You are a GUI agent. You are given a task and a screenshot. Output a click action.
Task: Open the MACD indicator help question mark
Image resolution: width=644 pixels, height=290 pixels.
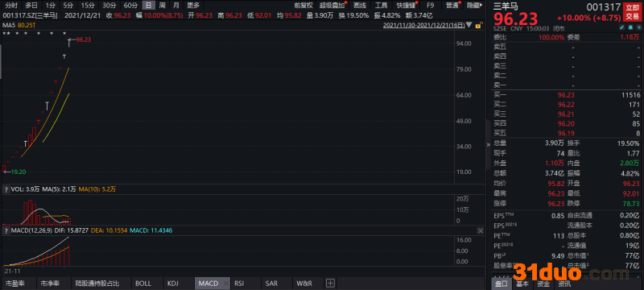6,231
